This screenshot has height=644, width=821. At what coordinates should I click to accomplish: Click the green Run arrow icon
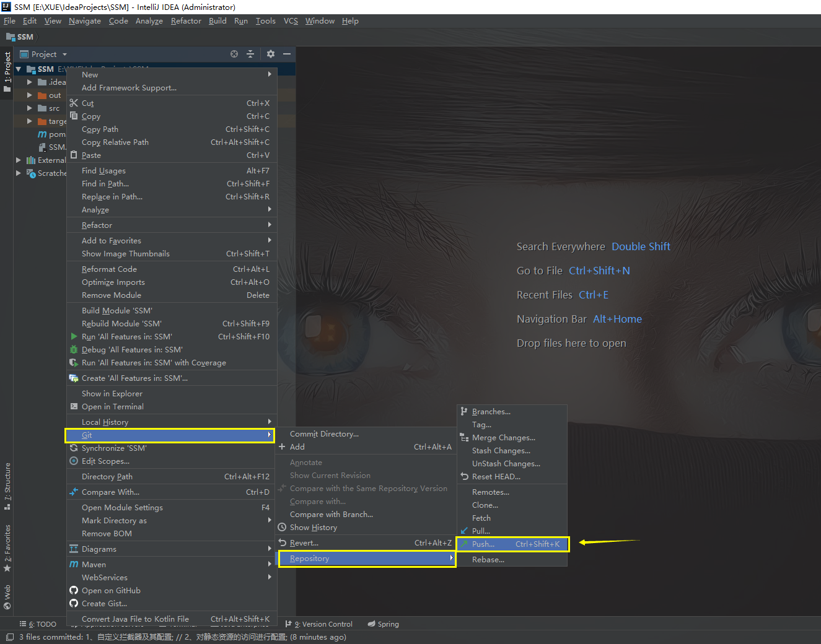pos(74,336)
